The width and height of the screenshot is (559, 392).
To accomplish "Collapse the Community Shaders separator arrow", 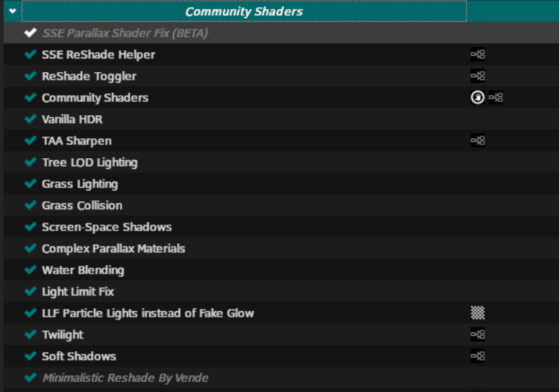I will [12, 11].
